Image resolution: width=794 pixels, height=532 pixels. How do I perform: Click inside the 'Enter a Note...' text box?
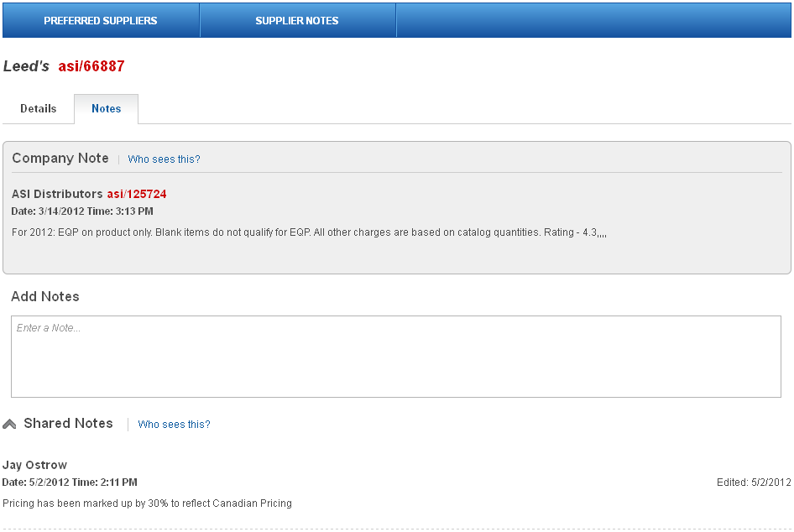[x=396, y=357]
